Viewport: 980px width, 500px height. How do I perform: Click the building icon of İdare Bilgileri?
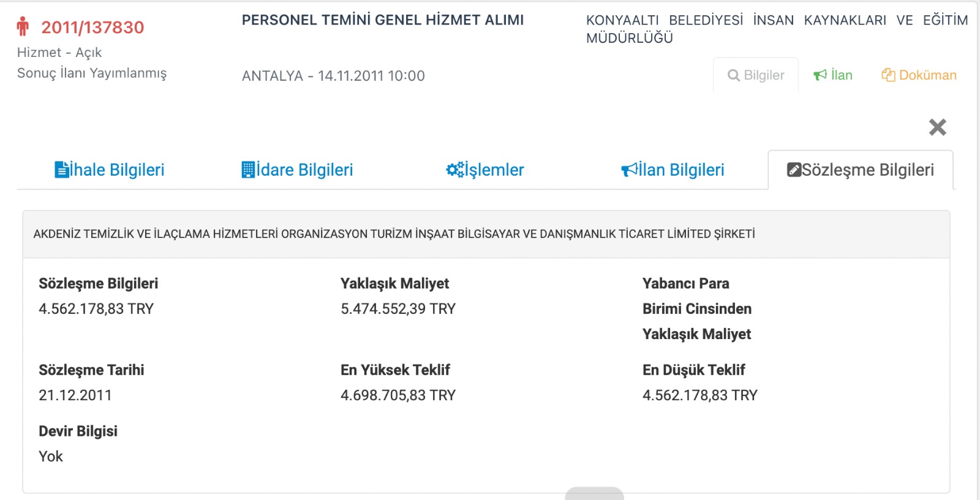(x=248, y=170)
